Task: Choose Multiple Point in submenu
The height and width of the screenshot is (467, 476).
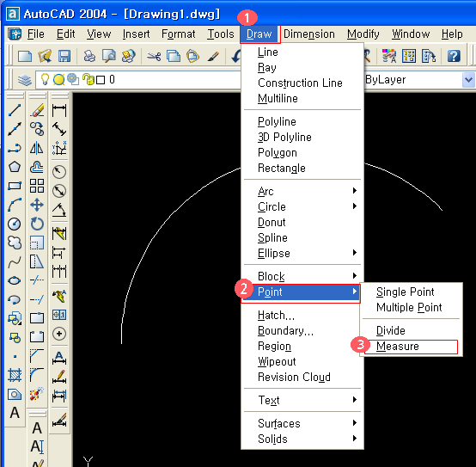Action: [x=411, y=307]
